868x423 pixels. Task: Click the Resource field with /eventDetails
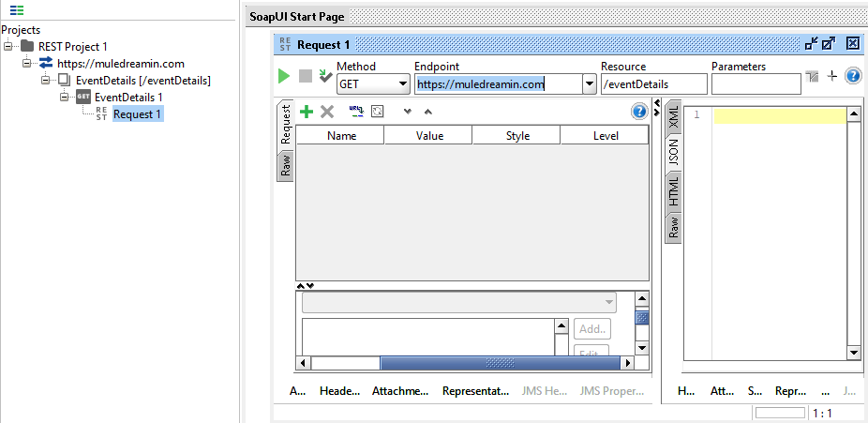(653, 84)
